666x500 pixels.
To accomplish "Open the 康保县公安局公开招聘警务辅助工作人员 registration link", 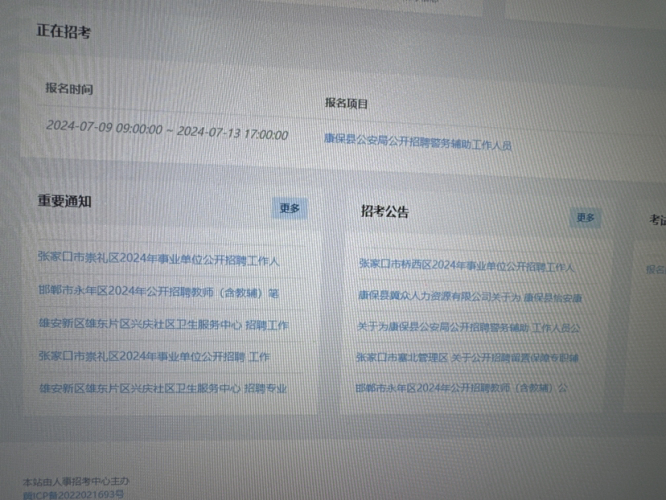I will pos(418,144).
